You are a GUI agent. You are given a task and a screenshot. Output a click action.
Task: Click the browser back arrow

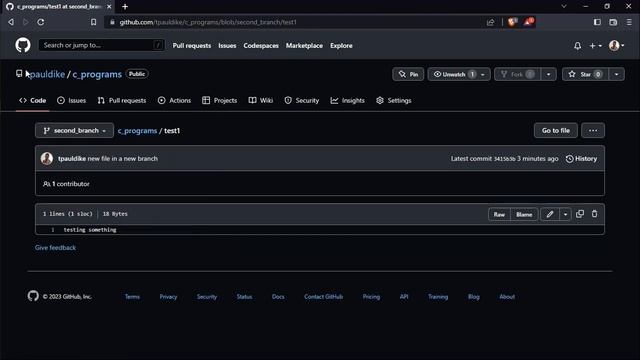click(x=11, y=22)
